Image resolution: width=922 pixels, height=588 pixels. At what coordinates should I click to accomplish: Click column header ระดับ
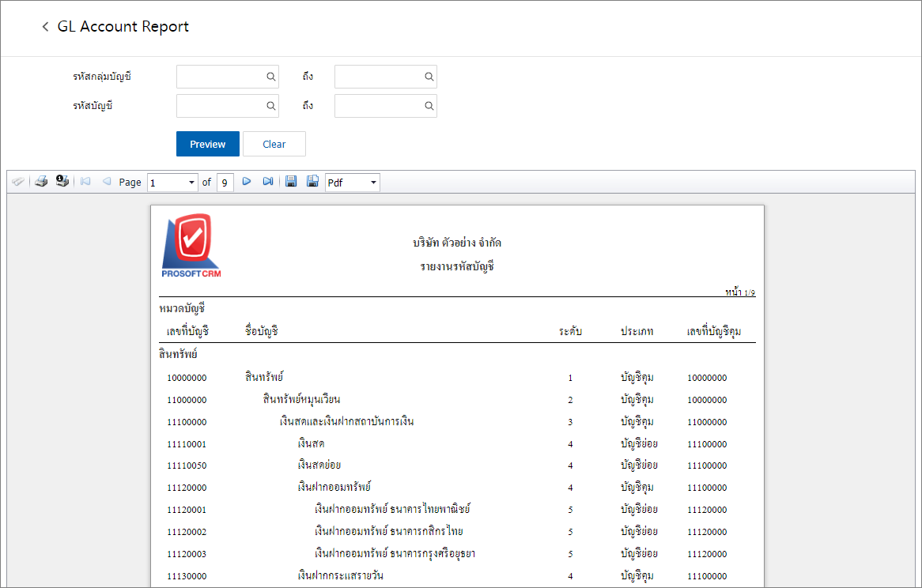click(570, 331)
